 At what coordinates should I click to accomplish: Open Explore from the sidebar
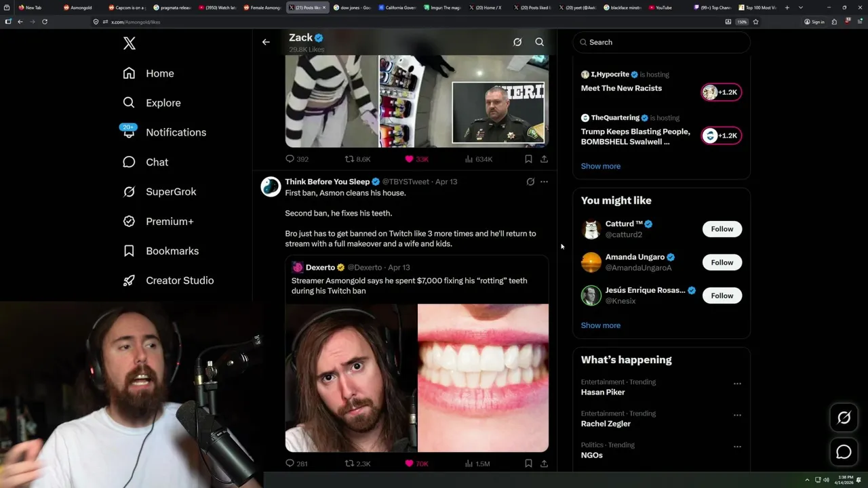152,103
